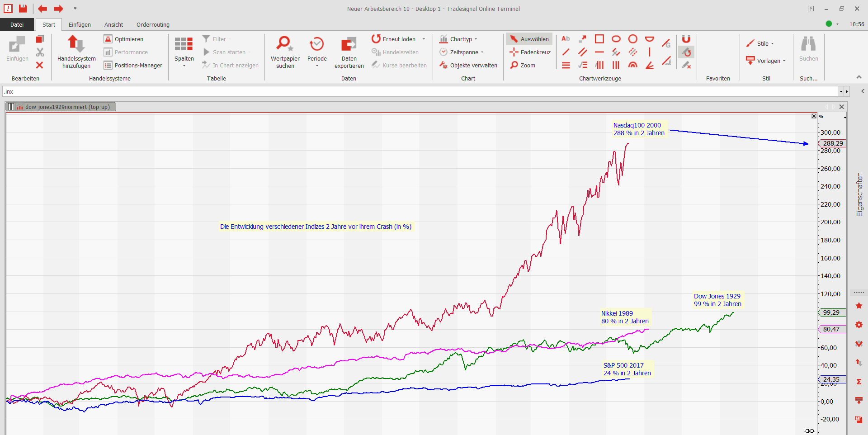Select the rectangle drawing tool
This screenshot has width=868, height=435.
[x=599, y=39]
